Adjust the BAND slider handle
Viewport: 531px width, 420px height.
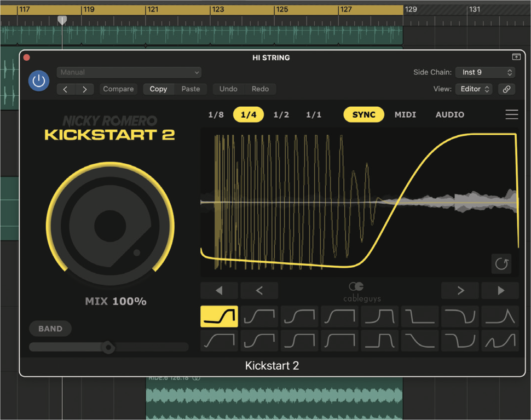(108, 347)
